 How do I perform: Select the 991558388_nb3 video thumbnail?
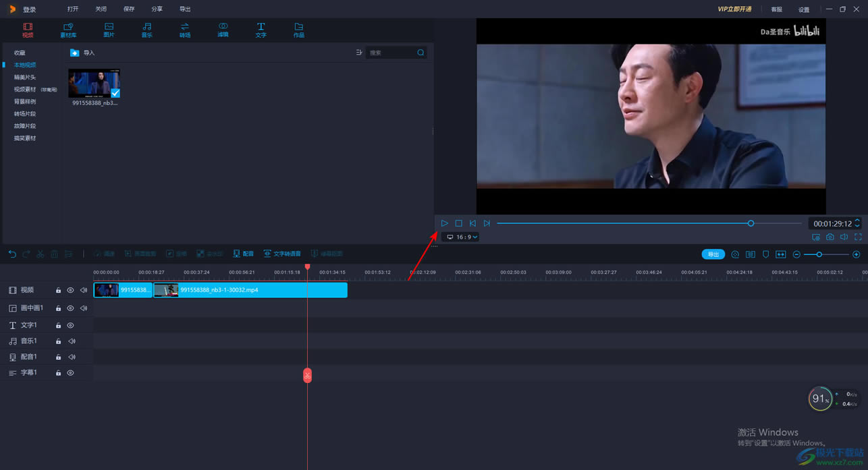click(x=94, y=84)
